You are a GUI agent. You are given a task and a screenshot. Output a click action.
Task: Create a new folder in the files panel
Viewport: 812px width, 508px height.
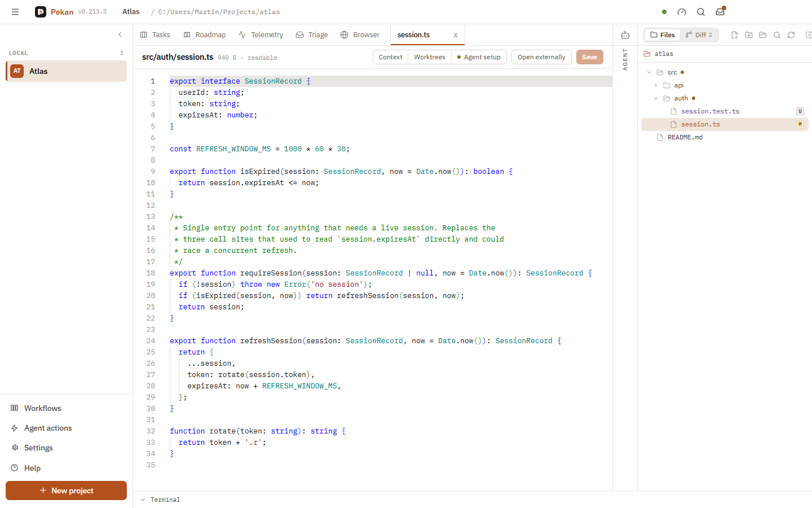(749, 35)
